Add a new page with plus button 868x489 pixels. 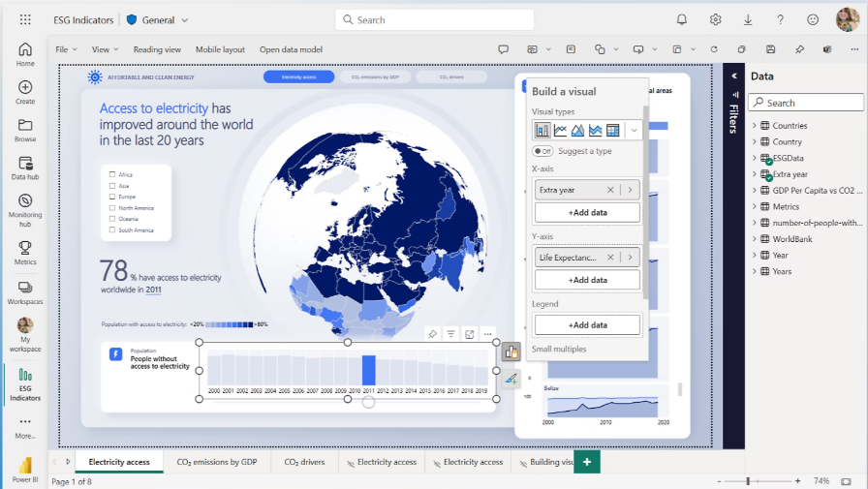point(587,462)
